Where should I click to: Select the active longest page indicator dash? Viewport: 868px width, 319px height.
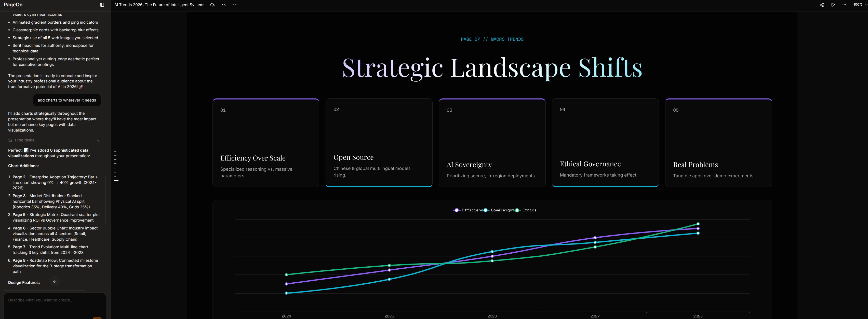116,181
